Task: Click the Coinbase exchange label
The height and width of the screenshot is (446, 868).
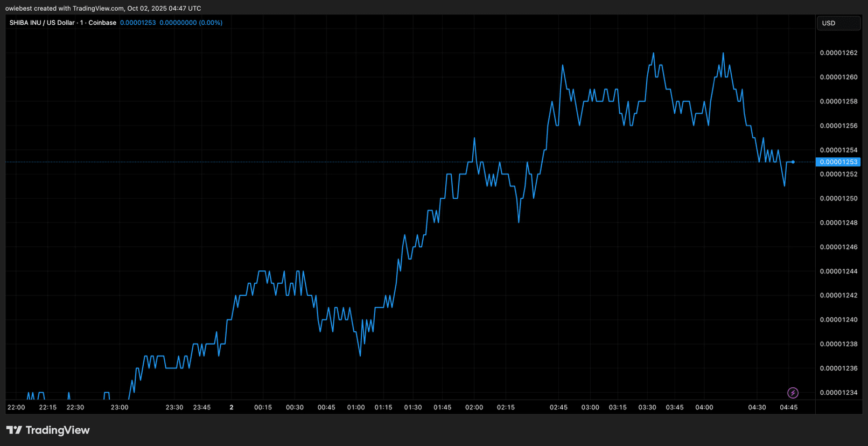Action: [x=102, y=23]
